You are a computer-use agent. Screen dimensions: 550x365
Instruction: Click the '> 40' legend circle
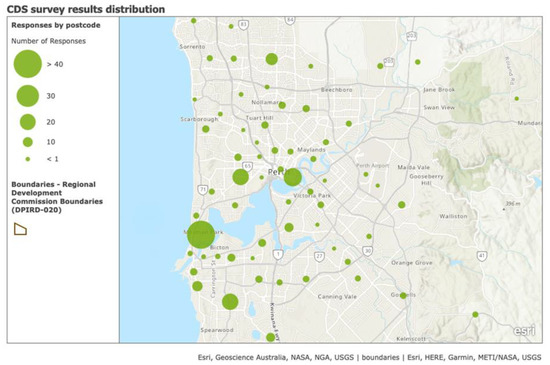[x=28, y=64]
